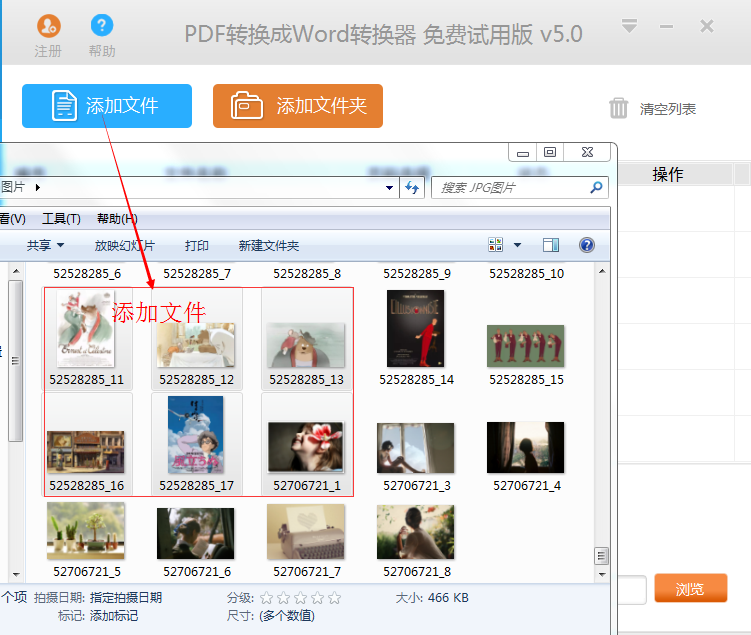This screenshot has width=751, height=635.
Task: Open the 帮助 help icon in converter
Action: (x=102, y=25)
